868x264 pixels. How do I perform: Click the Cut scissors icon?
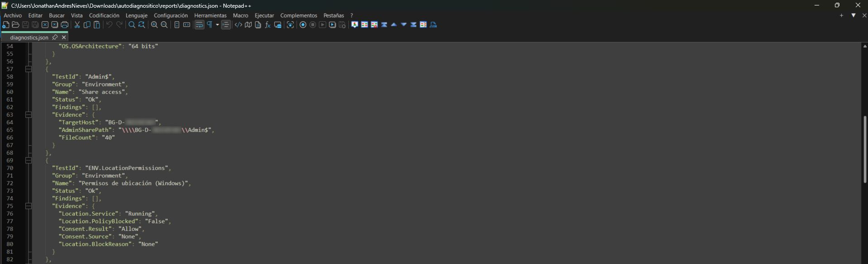tap(77, 25)
